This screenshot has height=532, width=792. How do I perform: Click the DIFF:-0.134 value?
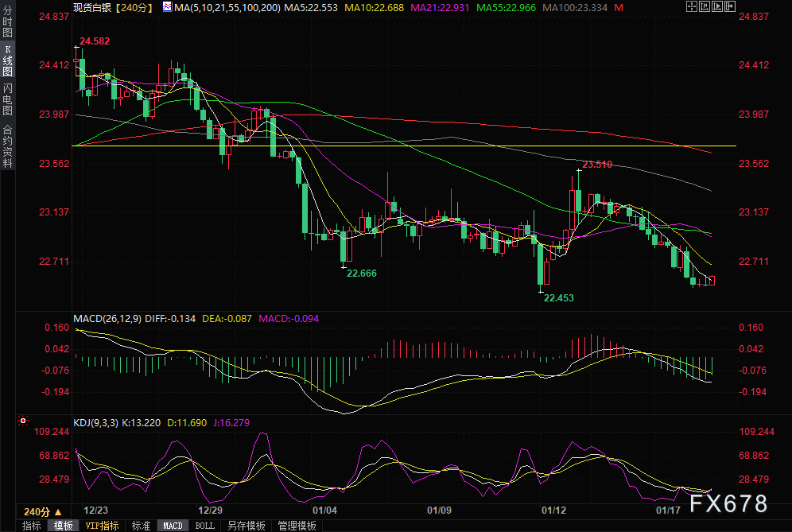pyautogui.click(x=170, y=319)
